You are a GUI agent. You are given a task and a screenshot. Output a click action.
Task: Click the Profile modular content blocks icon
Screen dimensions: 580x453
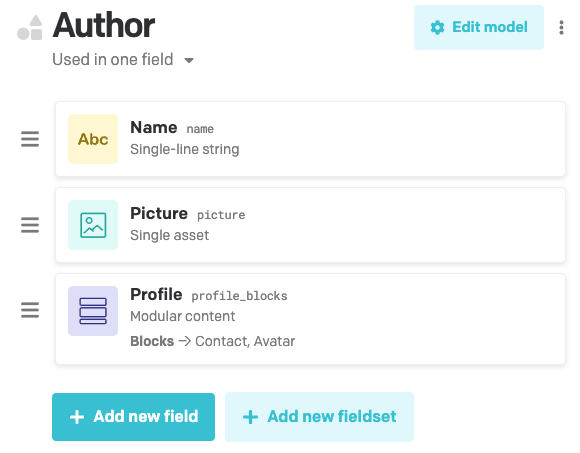(x=93, y=311)
